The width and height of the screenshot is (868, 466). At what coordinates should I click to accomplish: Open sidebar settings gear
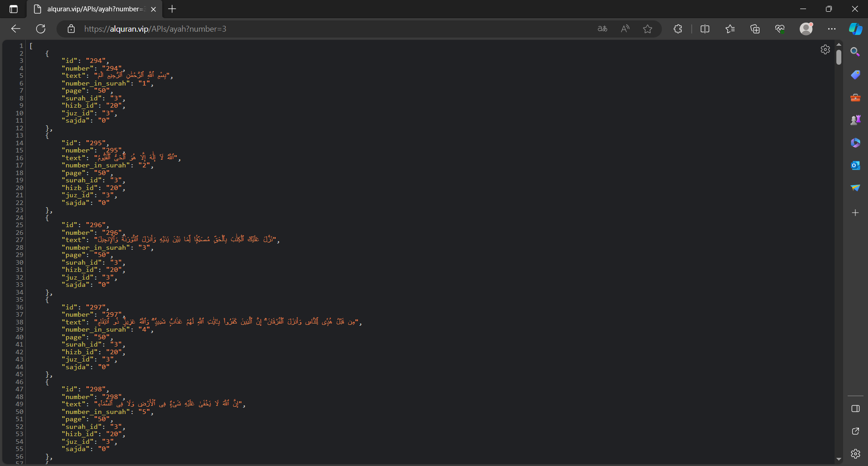pyautogui.click(x=855, y=454)
